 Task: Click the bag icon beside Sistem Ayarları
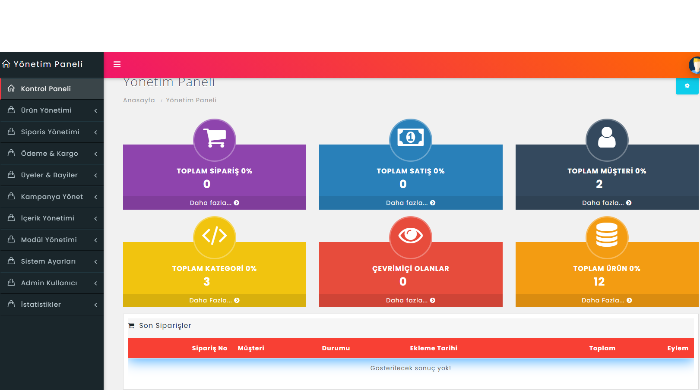(x=11, y=261)
